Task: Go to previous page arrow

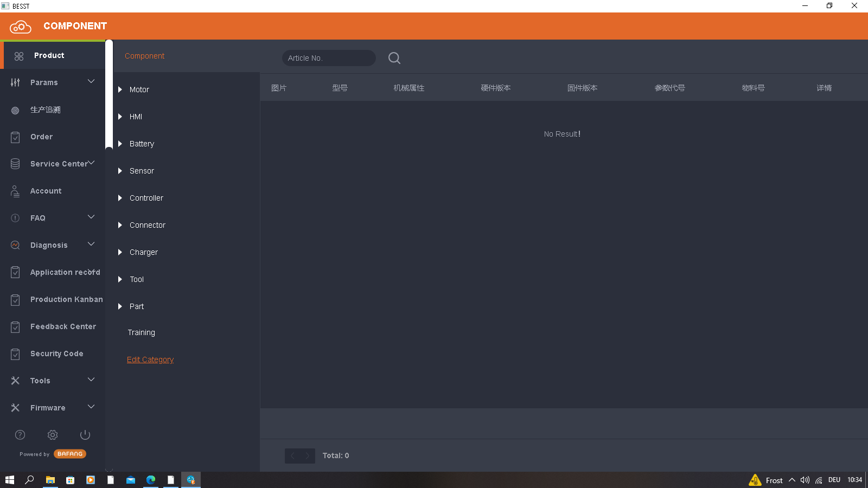Action: point(292,455)
